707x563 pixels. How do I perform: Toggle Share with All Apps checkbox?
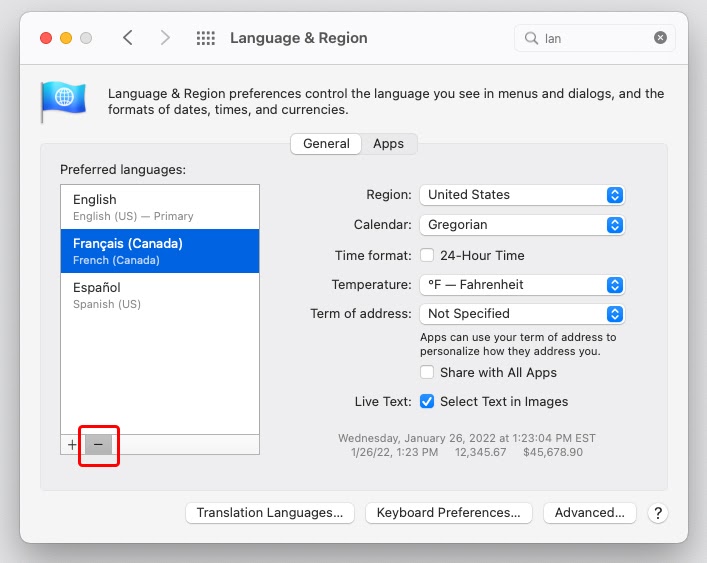tap(427, 372)
